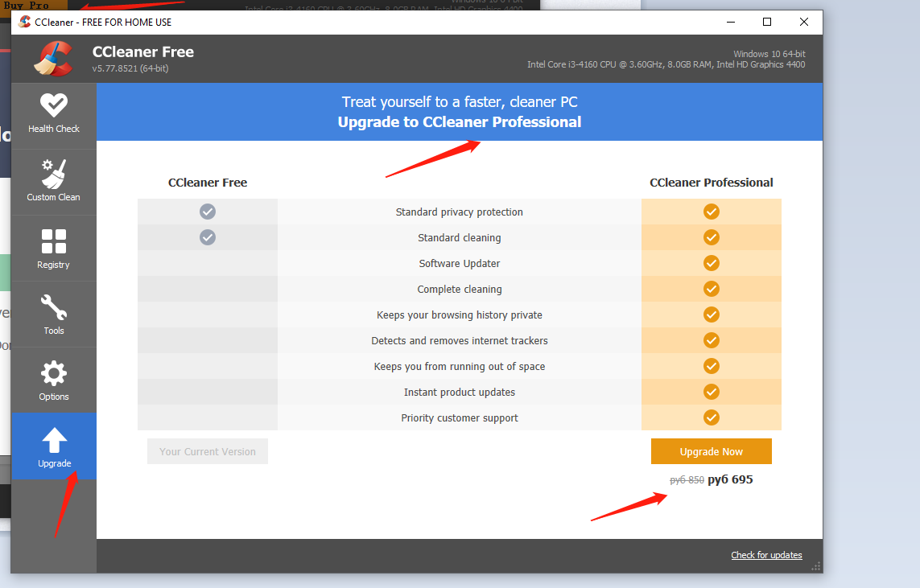Click the CCleaner Professional column heading
The width and height of the screenshot is (920, 588).
[x=711, y=183]
